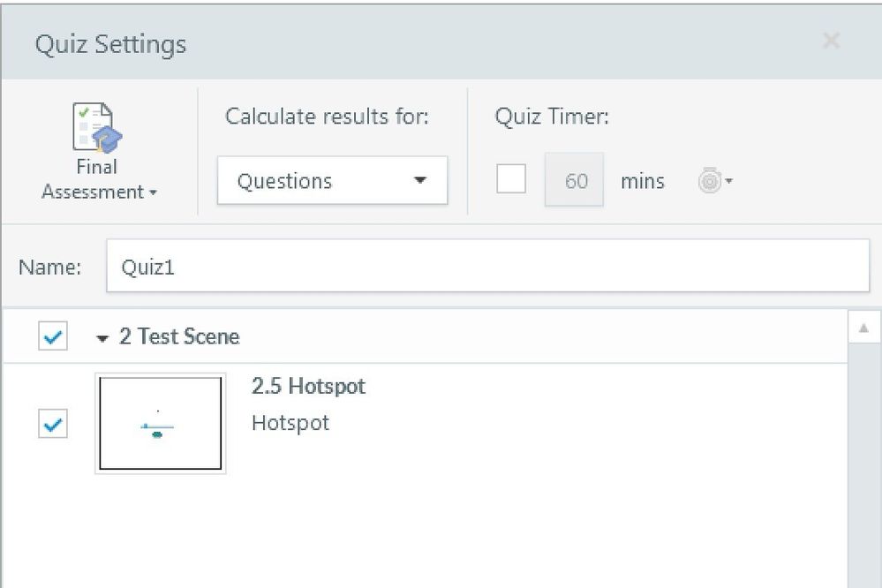Open the Final Assessment label dropdown arrow
This screenshot has height=588, width=882.
click(153, 192)
